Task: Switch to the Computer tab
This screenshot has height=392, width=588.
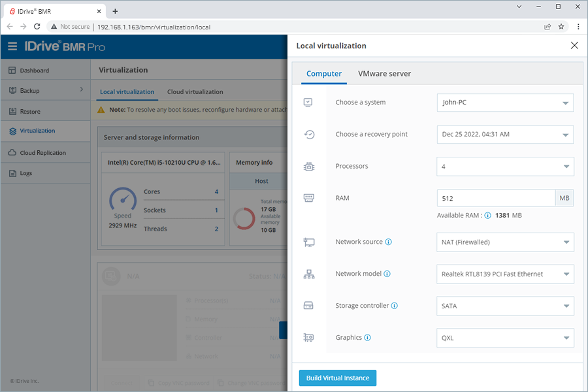Action: pyautogui.click(x=324, y=74)
